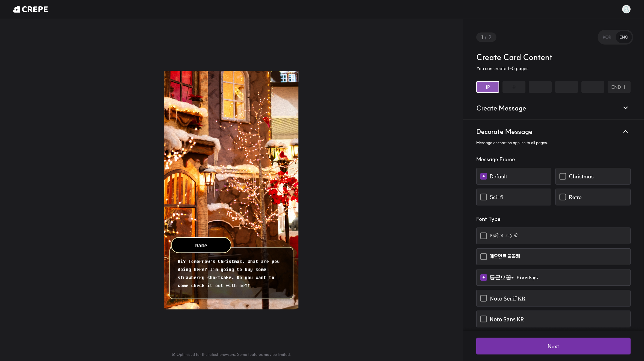Select the 1P page tab
Viewport: 644px width, 361px height.
click(487, 87)
